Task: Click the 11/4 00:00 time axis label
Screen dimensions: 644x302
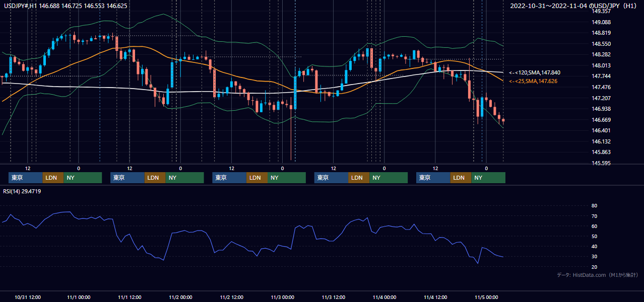Action: click(x=384, y=297)
